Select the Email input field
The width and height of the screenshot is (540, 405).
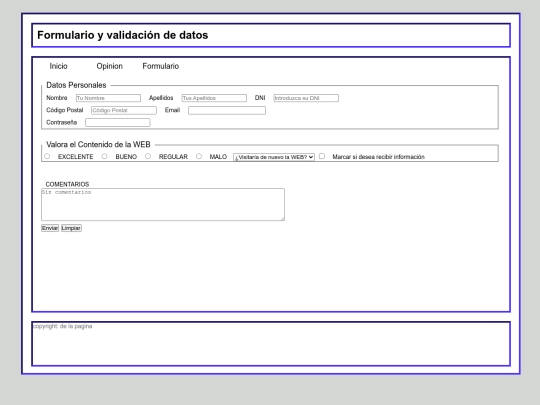227,110
